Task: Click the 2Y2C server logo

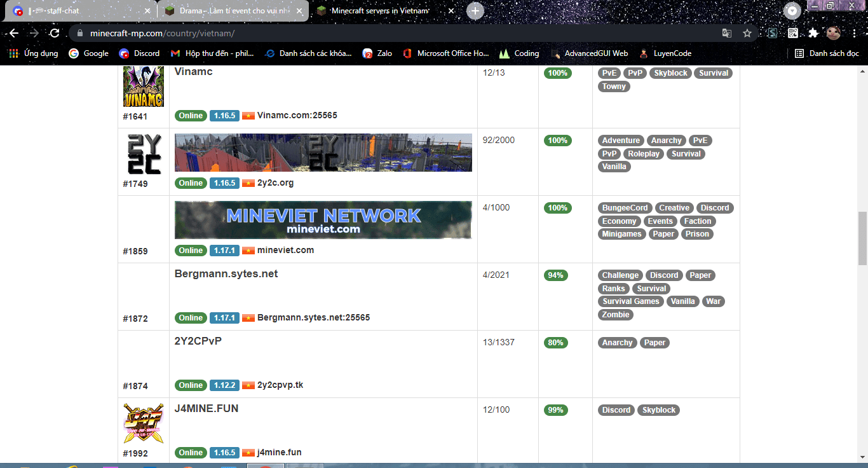Action: click(x=143, y=154)
